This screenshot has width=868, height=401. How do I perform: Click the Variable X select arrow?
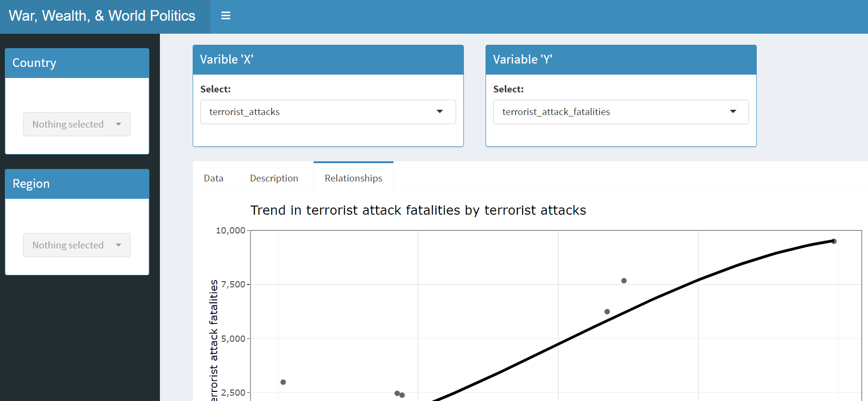(439, 112)
